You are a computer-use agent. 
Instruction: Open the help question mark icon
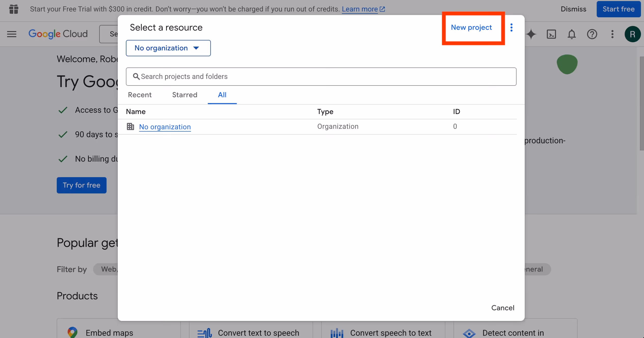(592, 34)
